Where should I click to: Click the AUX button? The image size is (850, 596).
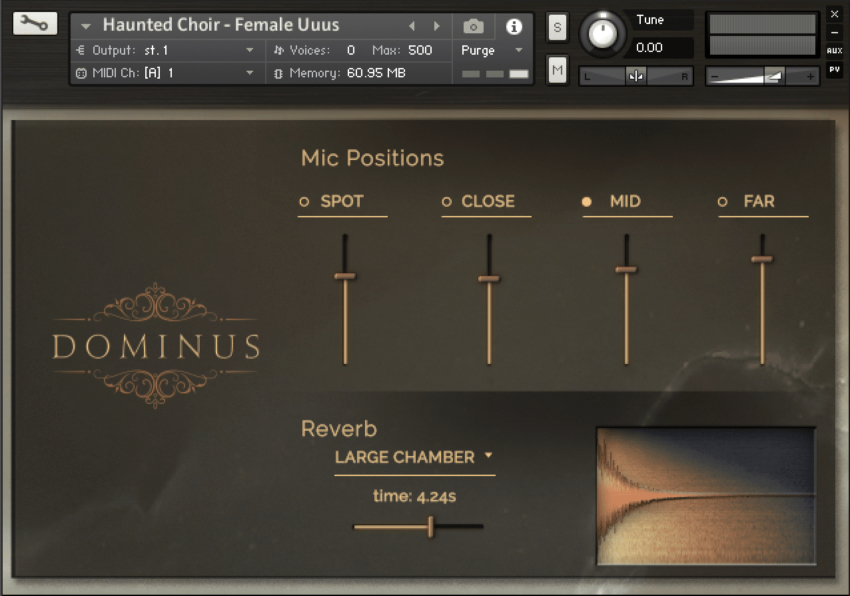click(834, 50)
